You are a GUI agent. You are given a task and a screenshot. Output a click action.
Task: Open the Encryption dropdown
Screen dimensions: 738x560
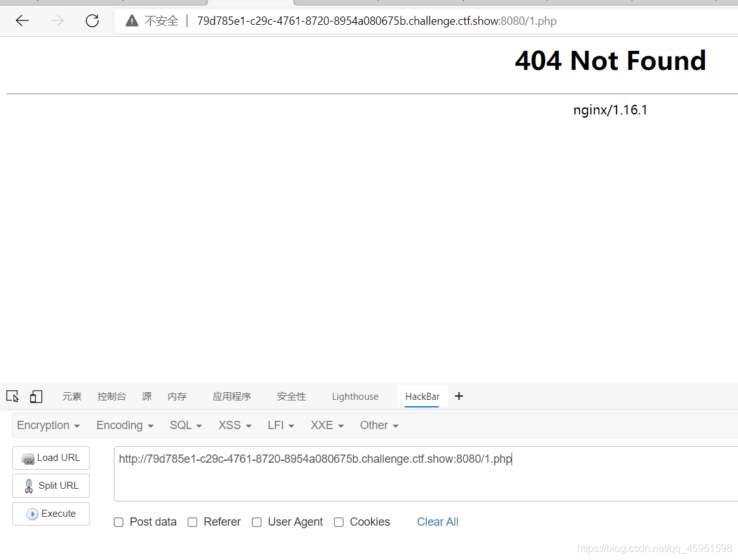48,425
